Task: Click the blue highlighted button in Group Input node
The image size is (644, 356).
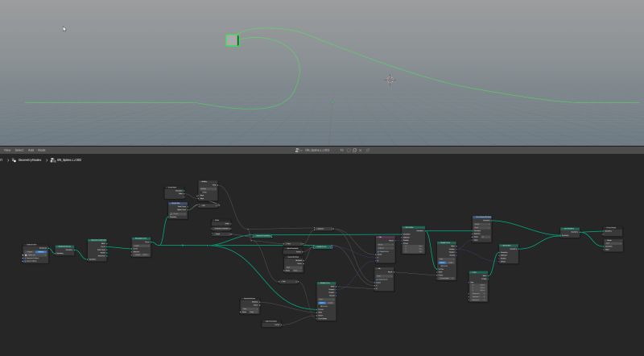Action: click(41, 251)
